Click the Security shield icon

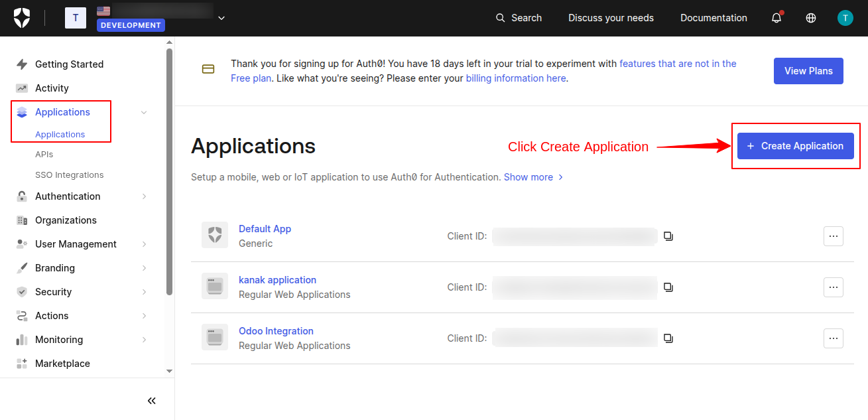point(22,292)
